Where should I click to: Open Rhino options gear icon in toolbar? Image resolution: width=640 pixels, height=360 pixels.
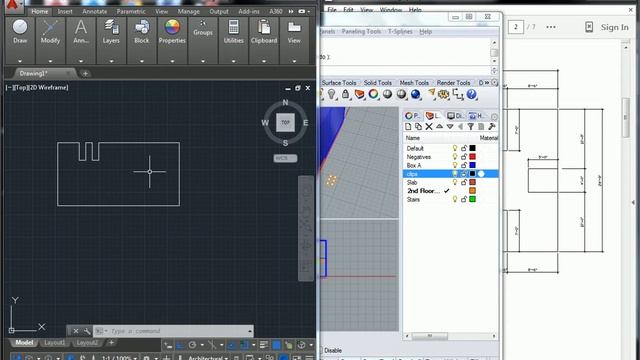coord(443,94)
